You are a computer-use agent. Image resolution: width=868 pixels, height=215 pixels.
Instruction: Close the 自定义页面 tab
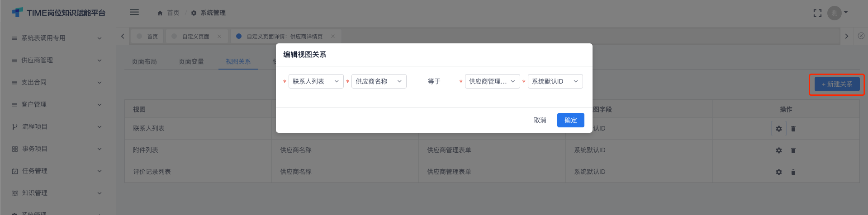click(x=219, y=36)
